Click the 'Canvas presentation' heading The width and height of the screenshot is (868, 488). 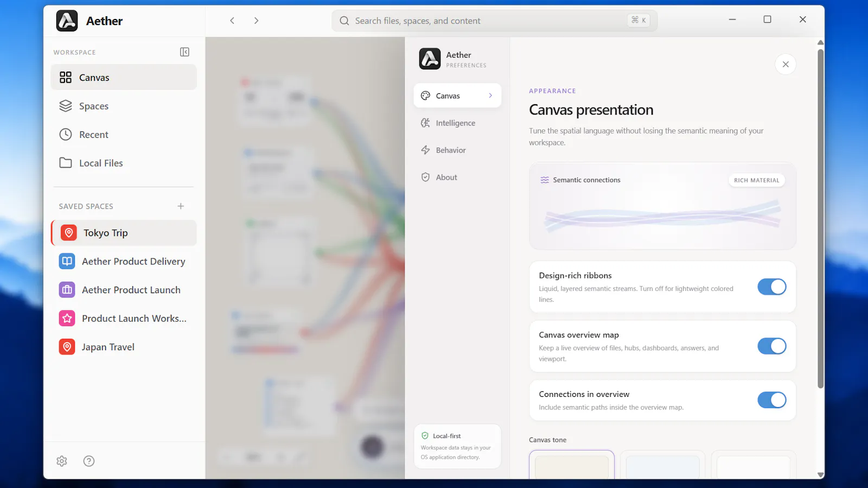coord(591,110)
